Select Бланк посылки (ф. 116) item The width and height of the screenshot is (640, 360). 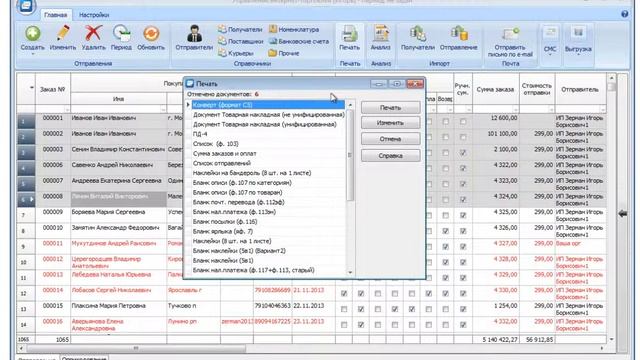[x=268, y=222]
